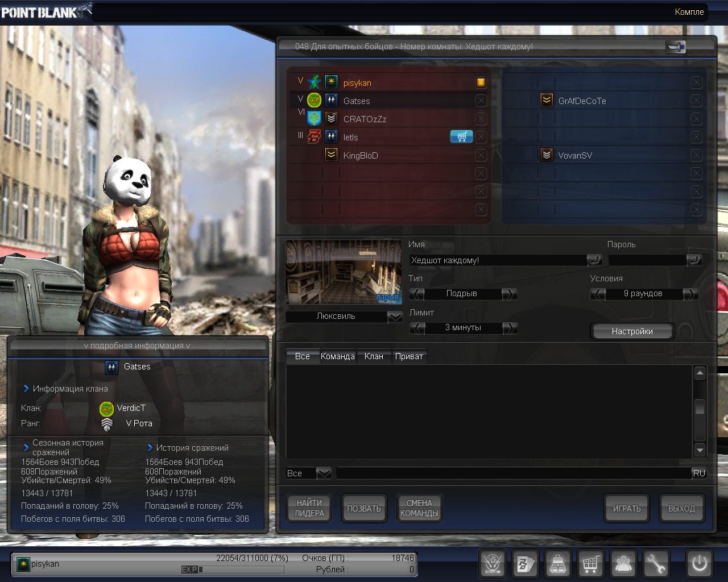Screen dimensions: 728x582
Task: Toggle the slot X box next to GrAfDeCoTe
Action: [x=696, y=101]
